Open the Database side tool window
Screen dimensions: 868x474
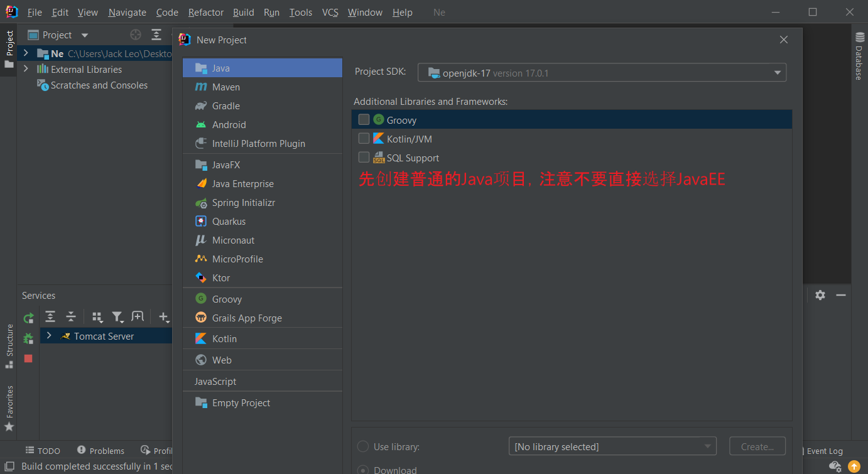click(859, 55)
